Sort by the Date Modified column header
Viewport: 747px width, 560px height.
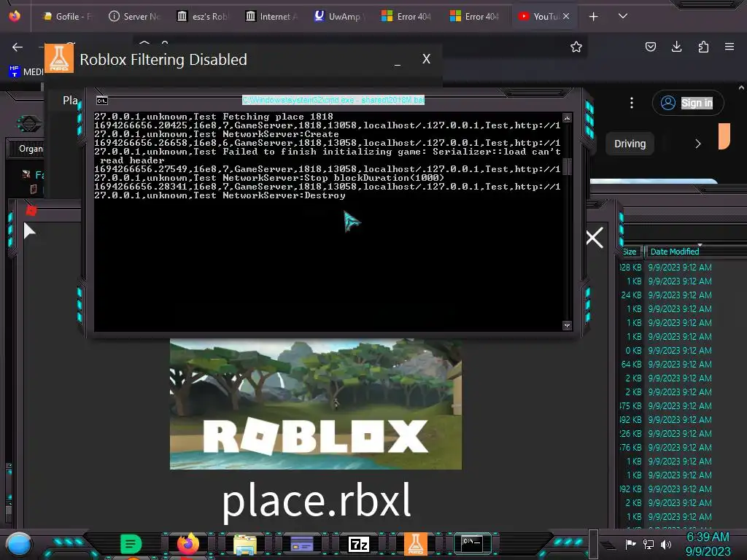675,252
